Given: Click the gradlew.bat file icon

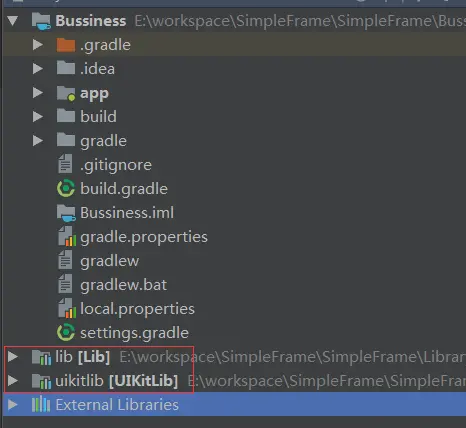Looking at the screenshot, I should (x=65, y=284).
